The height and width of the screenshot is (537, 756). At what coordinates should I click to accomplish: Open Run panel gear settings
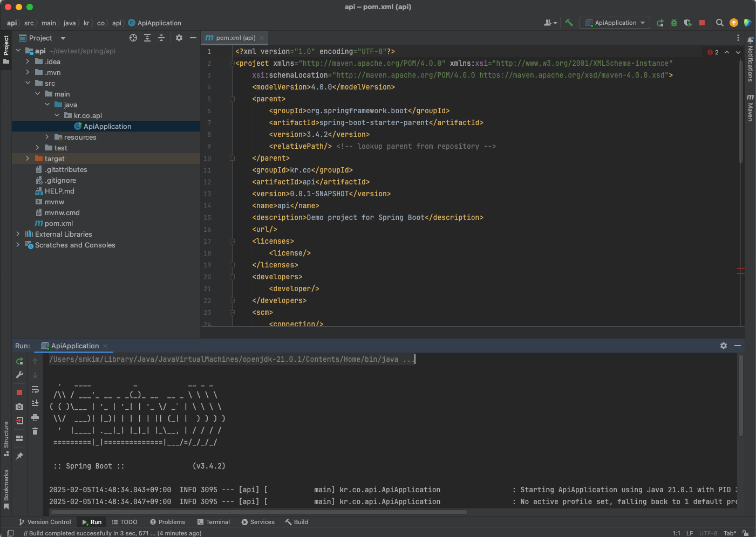tap(724, 346)
